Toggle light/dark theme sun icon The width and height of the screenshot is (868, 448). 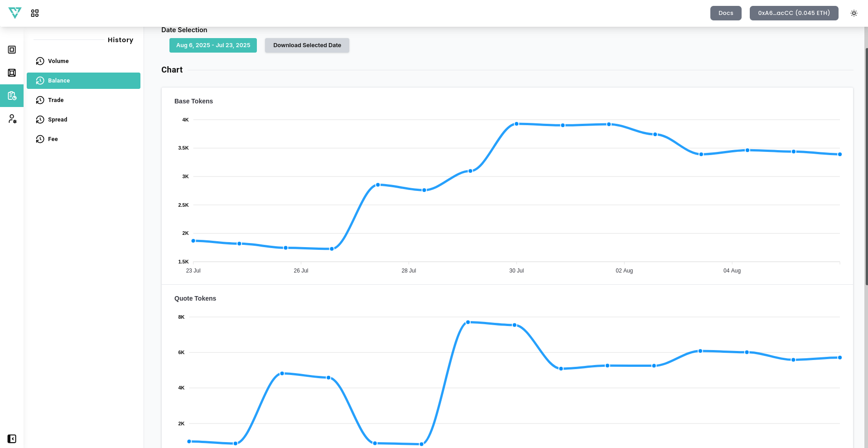[854, 13]
